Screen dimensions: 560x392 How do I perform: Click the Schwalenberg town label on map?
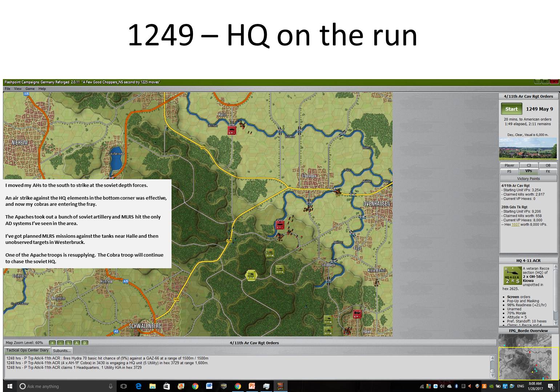pos(145,326)
